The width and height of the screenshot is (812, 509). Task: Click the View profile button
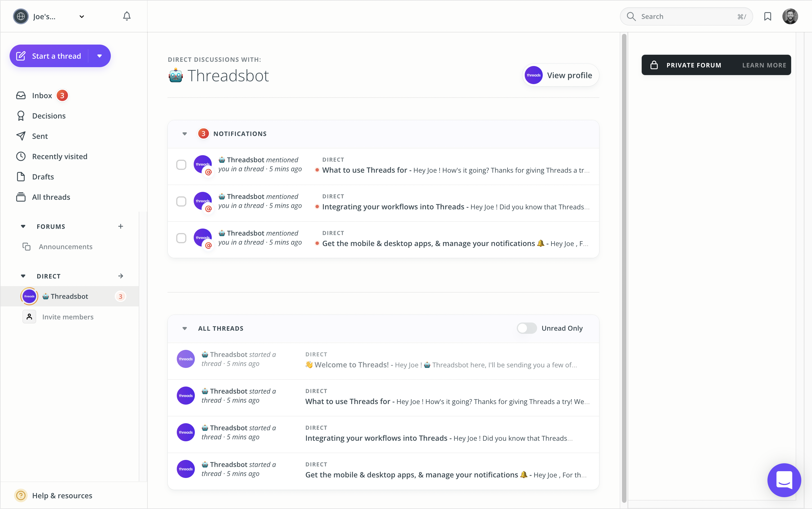pyautogui.click(x=561, y=75)
